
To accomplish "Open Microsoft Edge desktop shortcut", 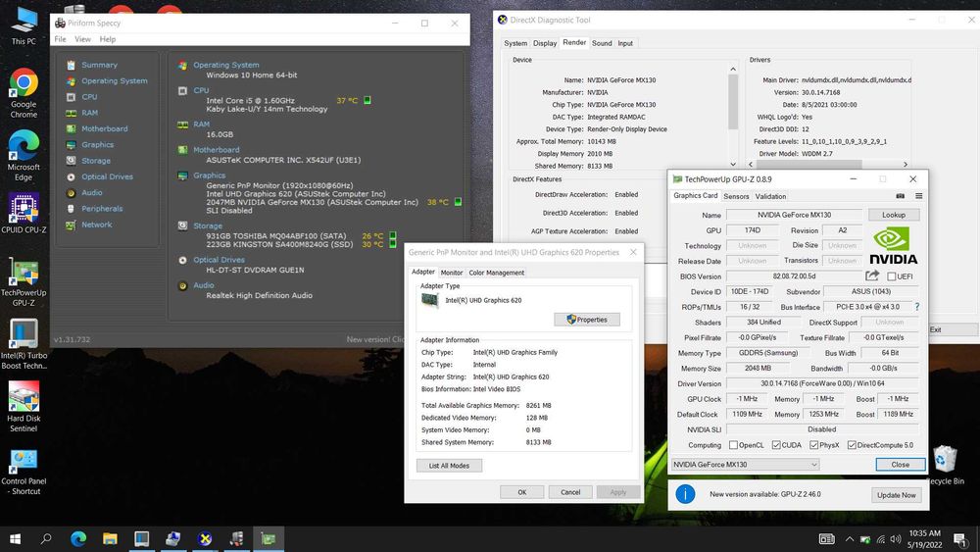I will tap(24, 156).
